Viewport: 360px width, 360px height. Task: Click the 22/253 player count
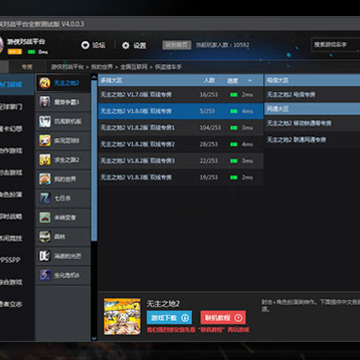(x=209, y=161)
